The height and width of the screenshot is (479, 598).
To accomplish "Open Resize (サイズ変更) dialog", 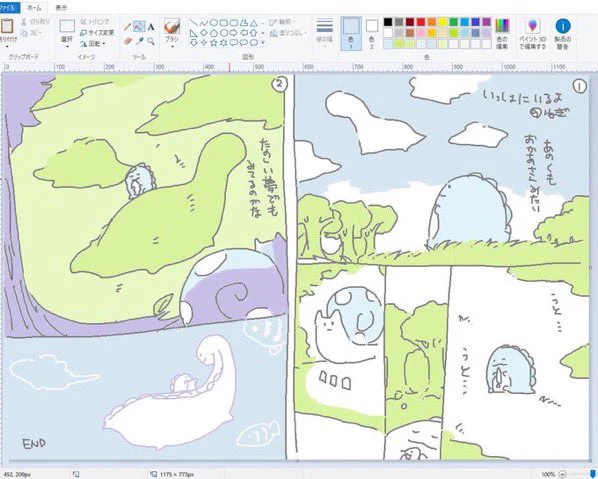I will pos(97,33).
